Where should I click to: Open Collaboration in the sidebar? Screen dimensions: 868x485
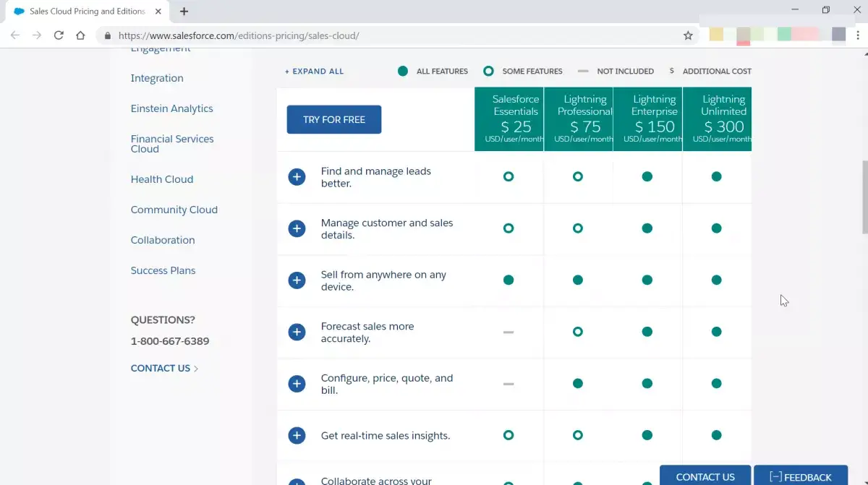click(163, 240)
